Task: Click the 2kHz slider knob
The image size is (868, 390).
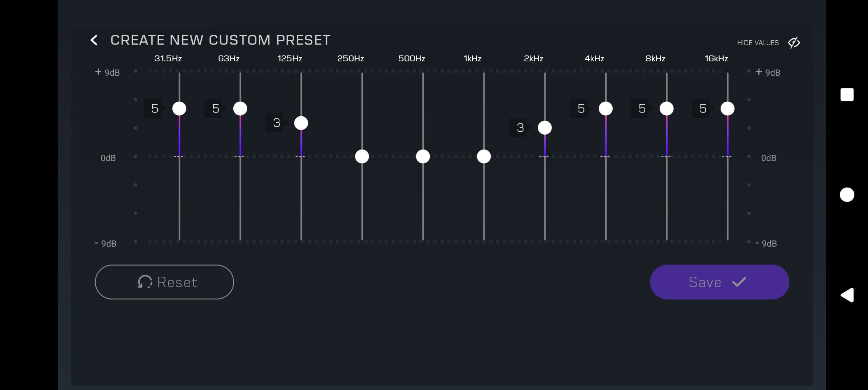Action: click(x=545, y=128)
